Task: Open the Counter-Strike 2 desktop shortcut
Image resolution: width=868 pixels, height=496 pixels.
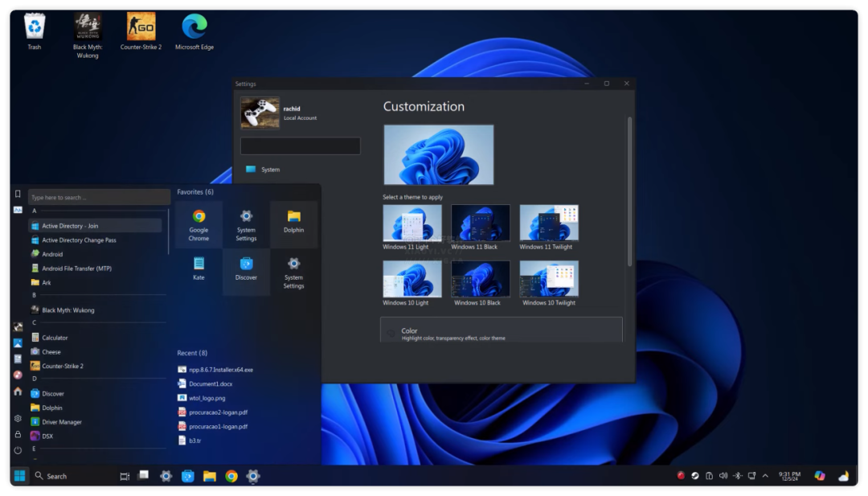Action: coord(141,31)
